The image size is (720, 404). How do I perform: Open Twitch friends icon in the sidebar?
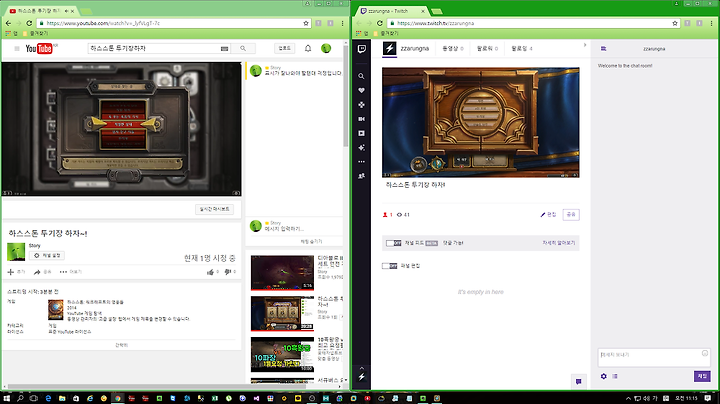pos(361,176)
